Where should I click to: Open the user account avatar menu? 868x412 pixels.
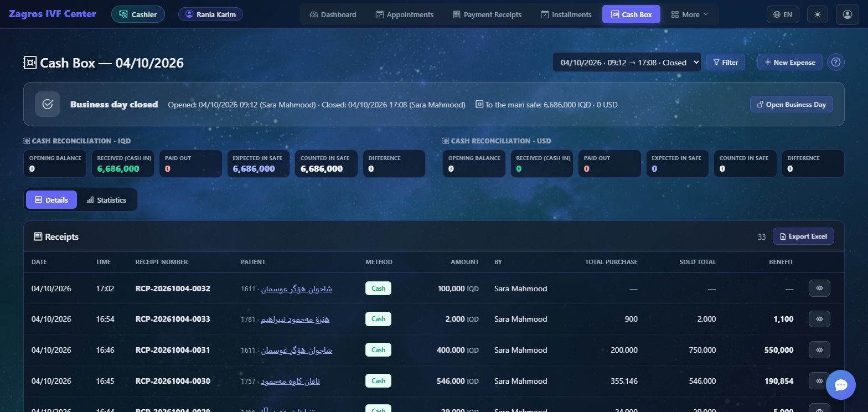tap(847, 14)
